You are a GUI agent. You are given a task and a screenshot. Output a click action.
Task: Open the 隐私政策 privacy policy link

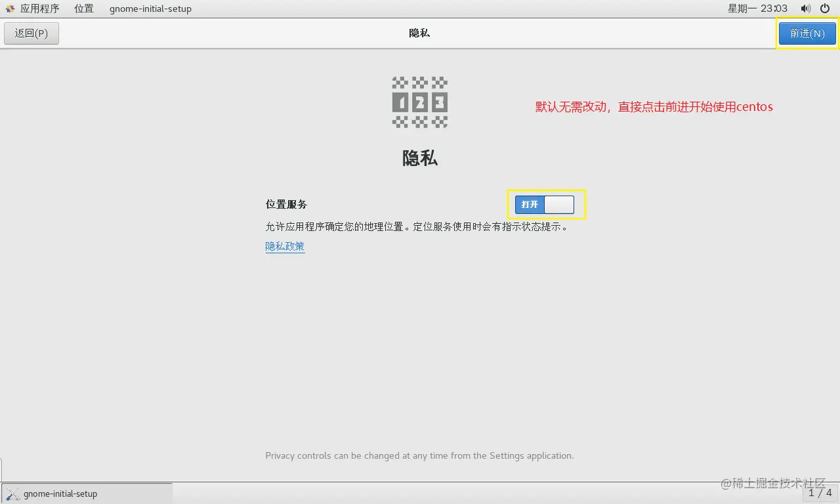(285, 246)
